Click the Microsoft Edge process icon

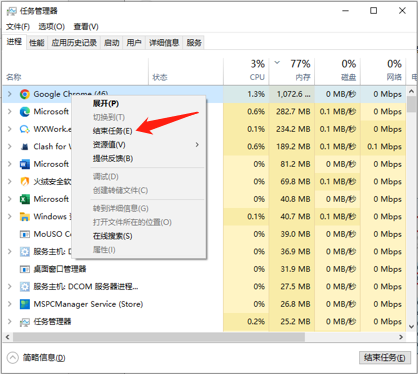click(x=25, y=112)
